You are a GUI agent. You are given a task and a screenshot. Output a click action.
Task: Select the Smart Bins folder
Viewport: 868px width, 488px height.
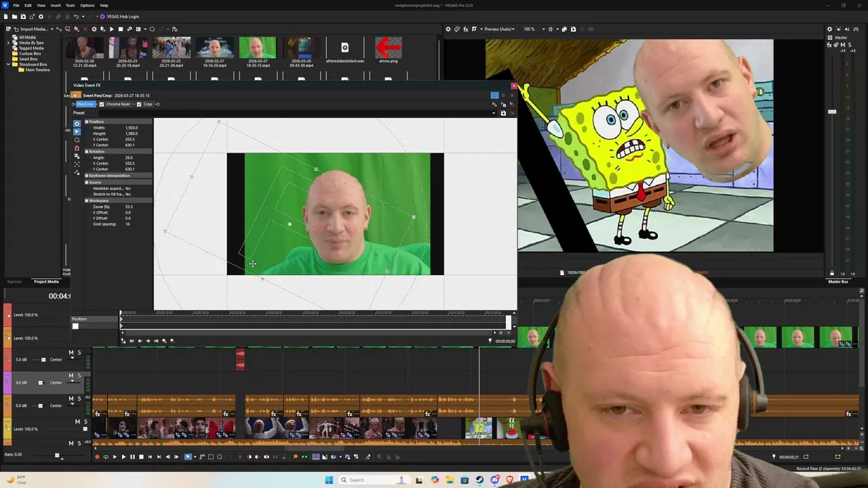click(x=28, y=59)
